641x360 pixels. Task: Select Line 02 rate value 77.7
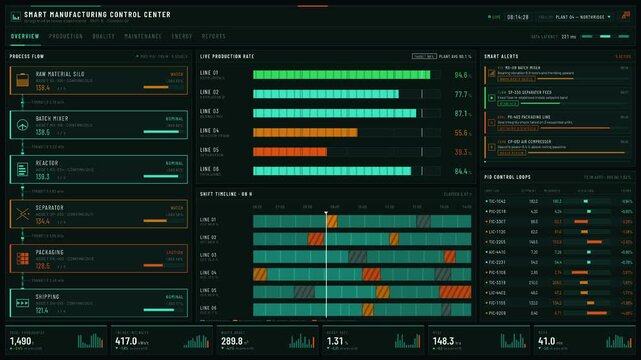tap(461, 94)
